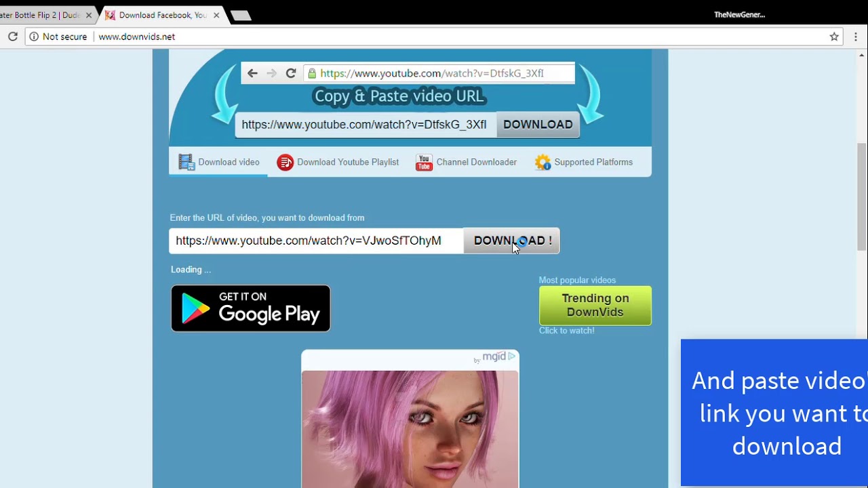Click the Not secure site info icon
Viewport: 868px width, 488px height.
34,37
